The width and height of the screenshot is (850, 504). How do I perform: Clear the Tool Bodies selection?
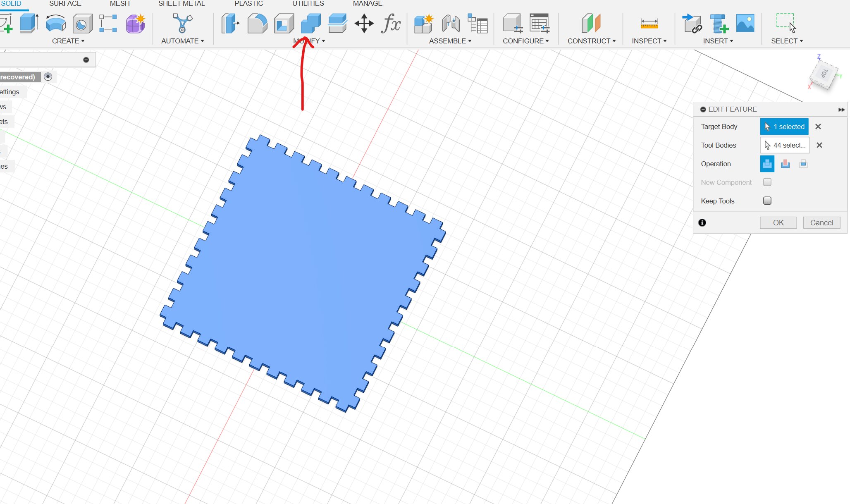819,145
